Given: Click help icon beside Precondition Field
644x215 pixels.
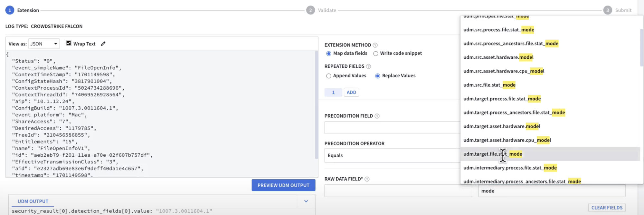Looking at the screenshot, I should click(x=377, y=116).
